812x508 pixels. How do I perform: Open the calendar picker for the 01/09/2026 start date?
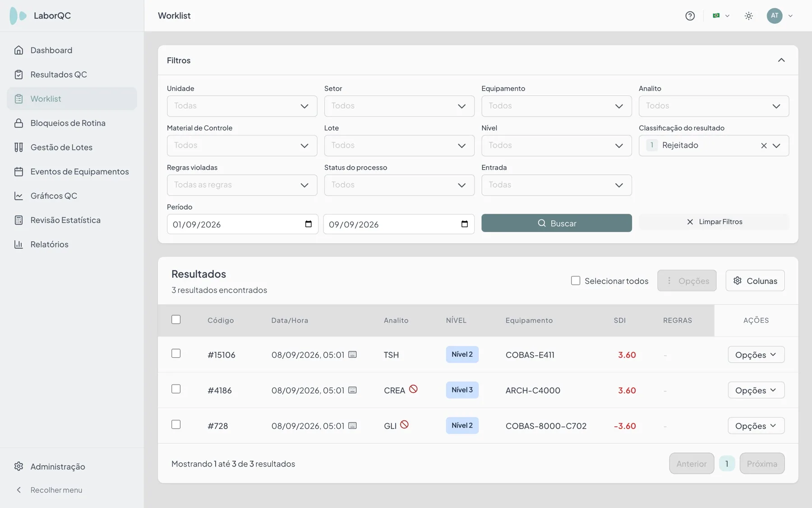(308, 224)
